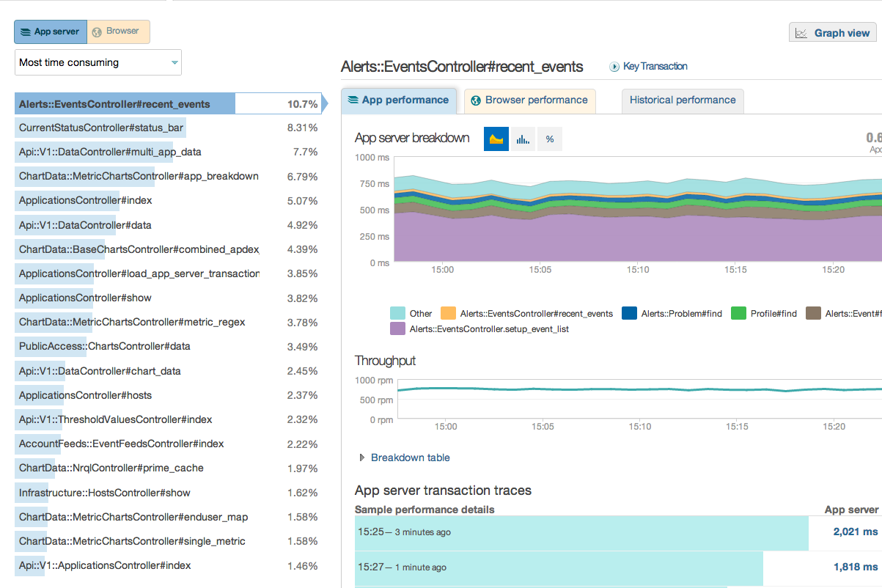
Task: Expand the Breakdown table section
Action: pyautogui.click(x=410, y=457)
